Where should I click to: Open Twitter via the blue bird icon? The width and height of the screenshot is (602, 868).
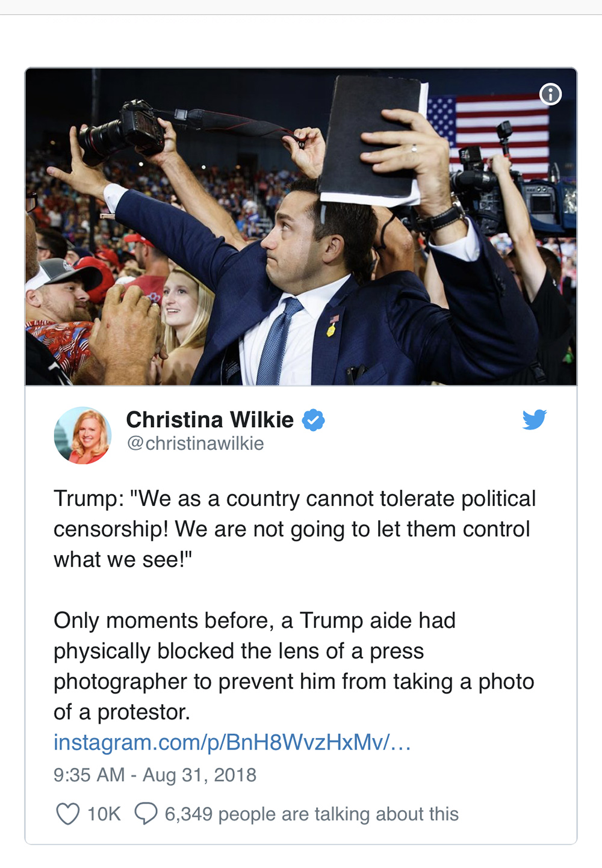point(535,419)
